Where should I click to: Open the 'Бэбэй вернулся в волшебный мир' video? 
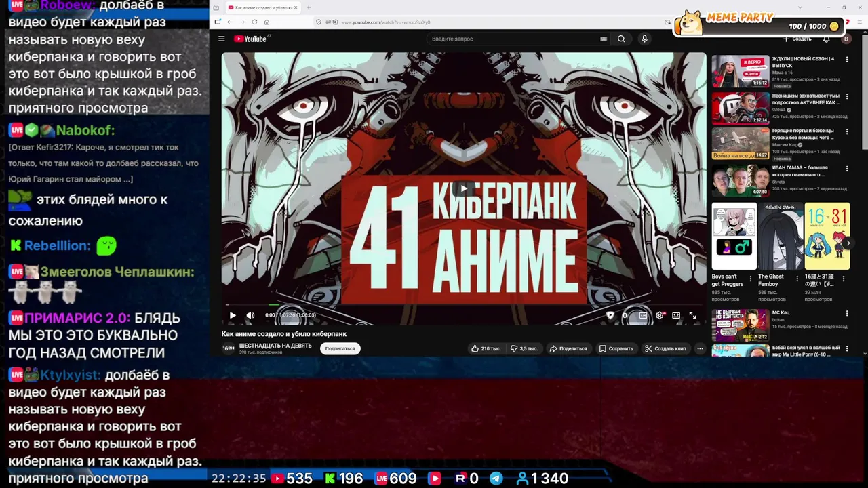pos(740,350)
